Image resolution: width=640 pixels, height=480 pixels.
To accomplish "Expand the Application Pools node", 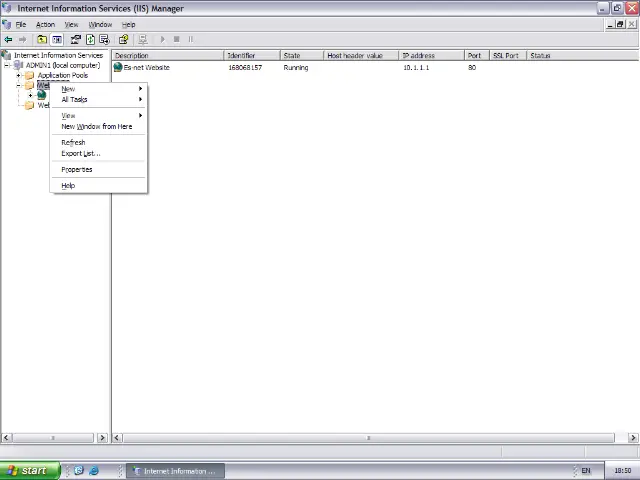I will point(18,76).
